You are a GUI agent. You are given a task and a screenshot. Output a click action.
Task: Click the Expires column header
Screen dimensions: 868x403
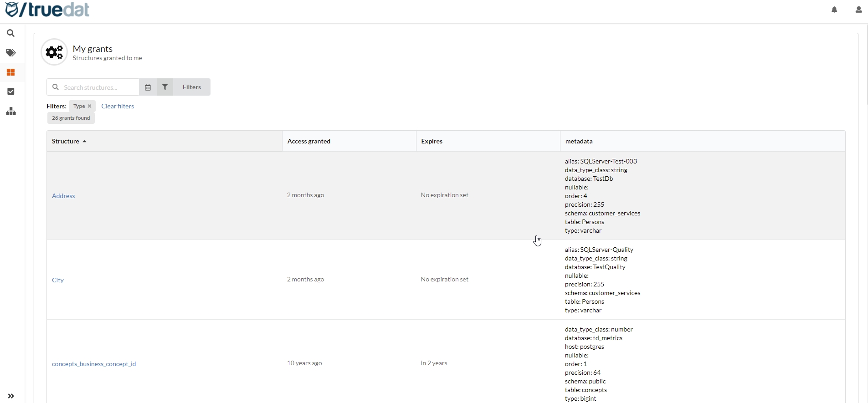(431, 142)
